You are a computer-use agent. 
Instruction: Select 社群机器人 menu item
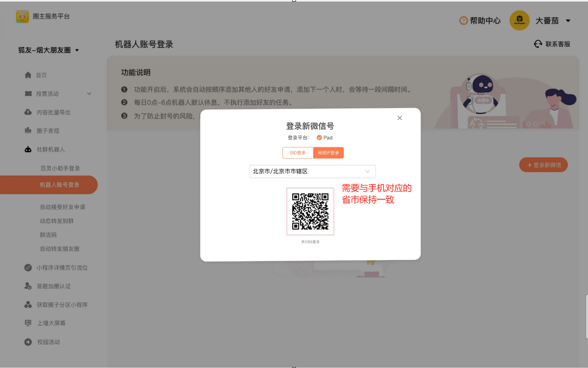coord(51,149)
